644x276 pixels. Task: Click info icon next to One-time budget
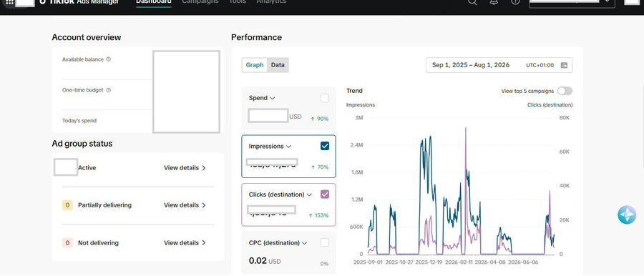point(109,90)
